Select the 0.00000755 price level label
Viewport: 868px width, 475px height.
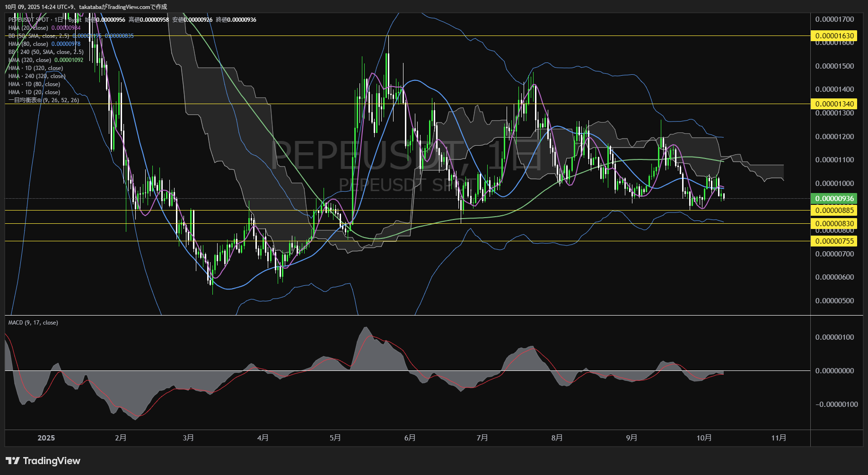pos(834,241)
